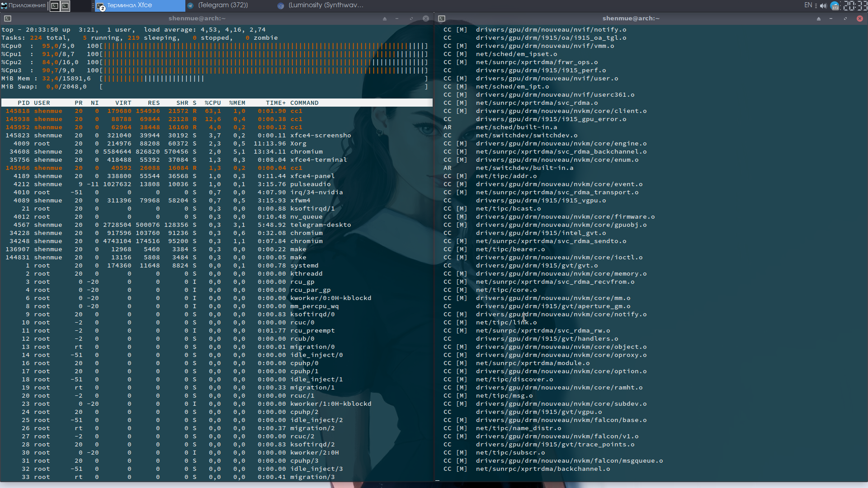Click the volume speaker icon in the tray
Viewport: 868px width, 488px height.
pyautogui.click(x=823, y=6)
